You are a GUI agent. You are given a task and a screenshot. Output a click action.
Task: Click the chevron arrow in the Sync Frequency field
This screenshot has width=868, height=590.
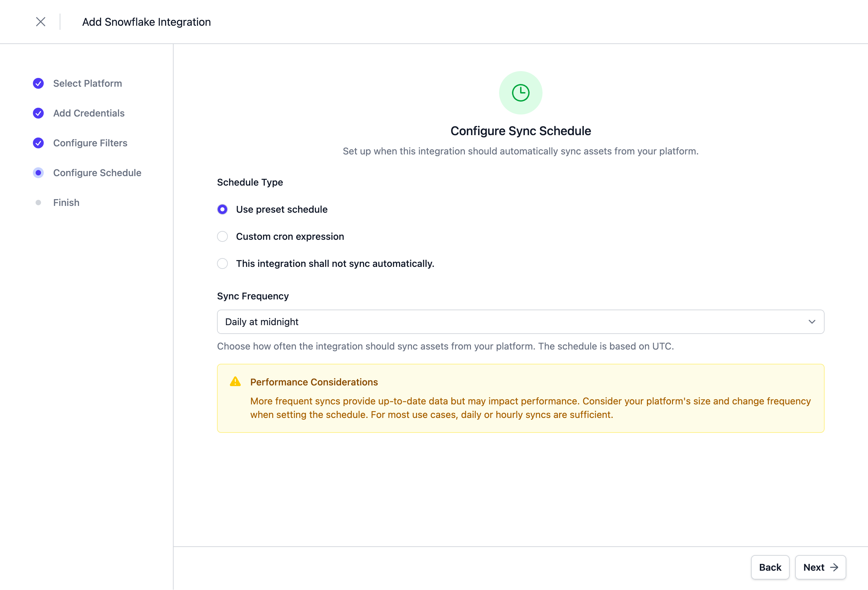pyautogui.click(x=812, y=322)
